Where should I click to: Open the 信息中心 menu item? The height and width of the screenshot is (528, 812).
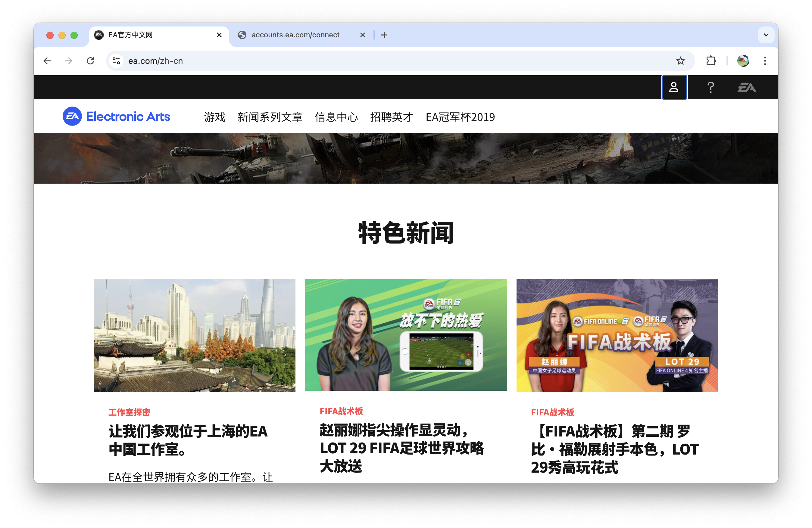pos(336,117)
